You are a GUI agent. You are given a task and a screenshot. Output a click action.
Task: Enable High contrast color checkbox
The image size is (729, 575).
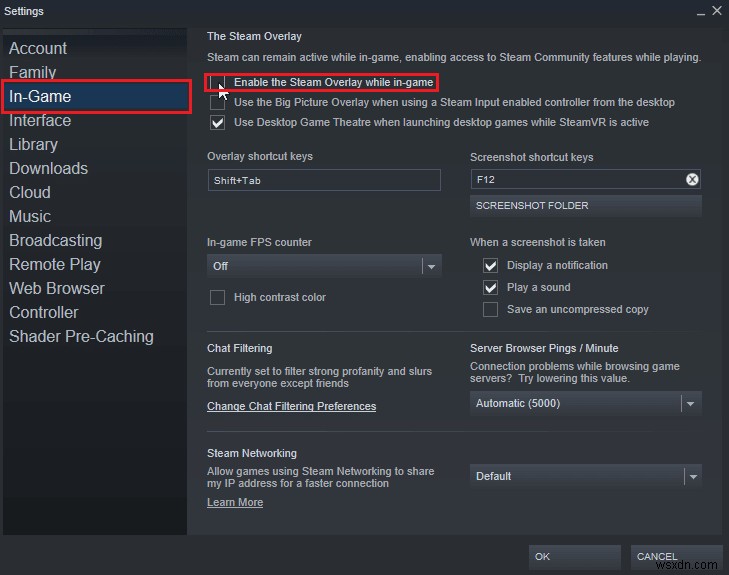point(217,297)
